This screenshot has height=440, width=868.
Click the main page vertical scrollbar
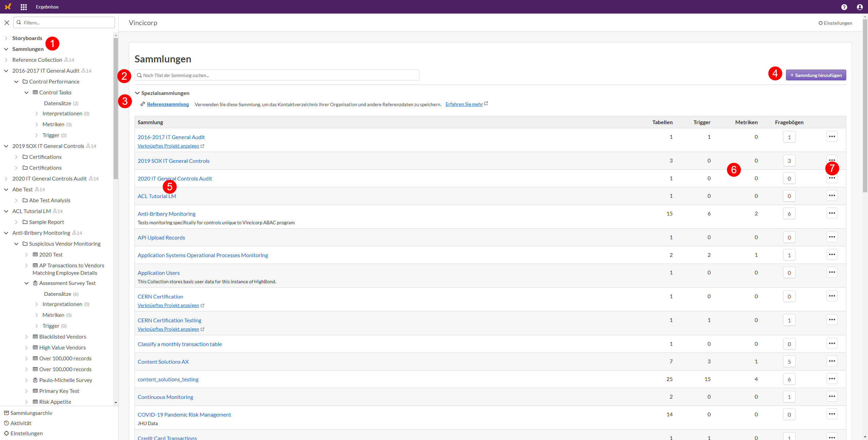[x=865, y=106]
